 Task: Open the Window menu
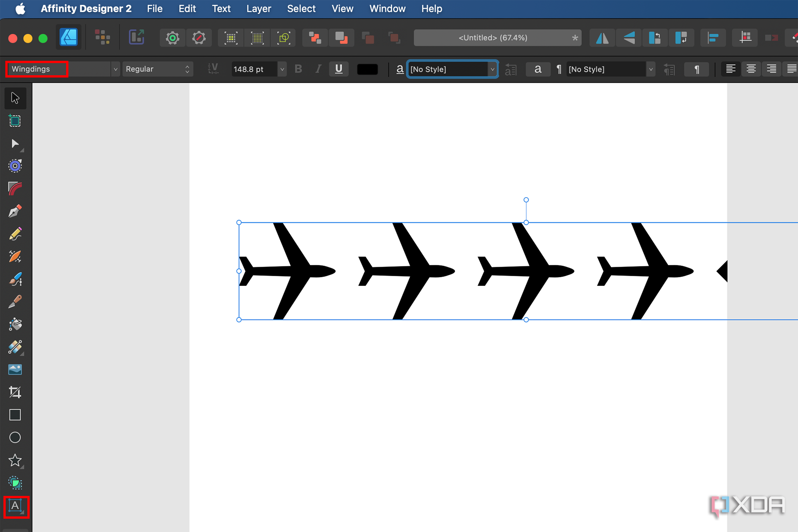coord(387,8)
